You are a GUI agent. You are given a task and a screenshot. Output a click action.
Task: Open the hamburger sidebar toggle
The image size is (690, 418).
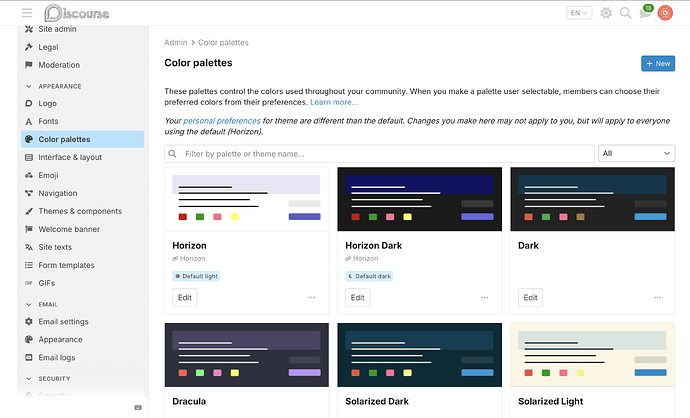click(x=27, y=13)
